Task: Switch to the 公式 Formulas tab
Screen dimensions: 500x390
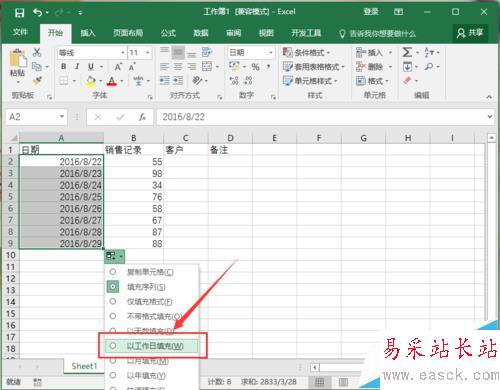Action: (168, 33)
